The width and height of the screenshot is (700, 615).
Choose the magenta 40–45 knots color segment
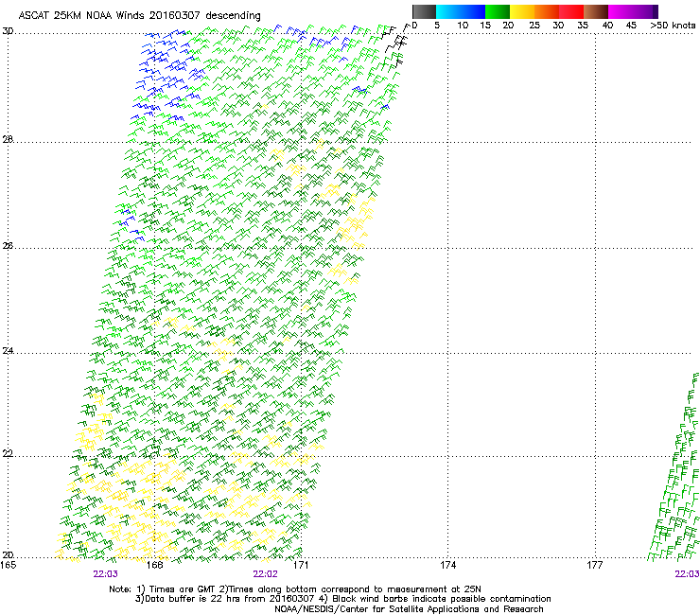point(630,11)
